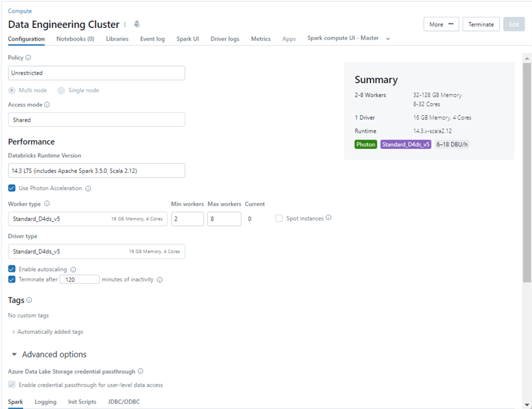Follow the Compute breadcrumb link
This screenshot has width=532, height=409.
pyautogui.click(x=20, y=11)
